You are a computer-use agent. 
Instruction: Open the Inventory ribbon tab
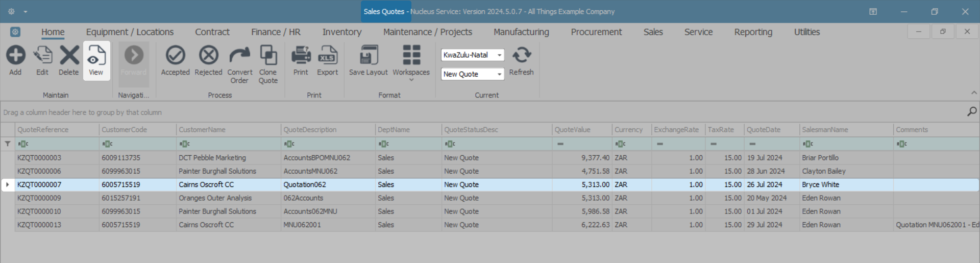(x=341, y=32)
